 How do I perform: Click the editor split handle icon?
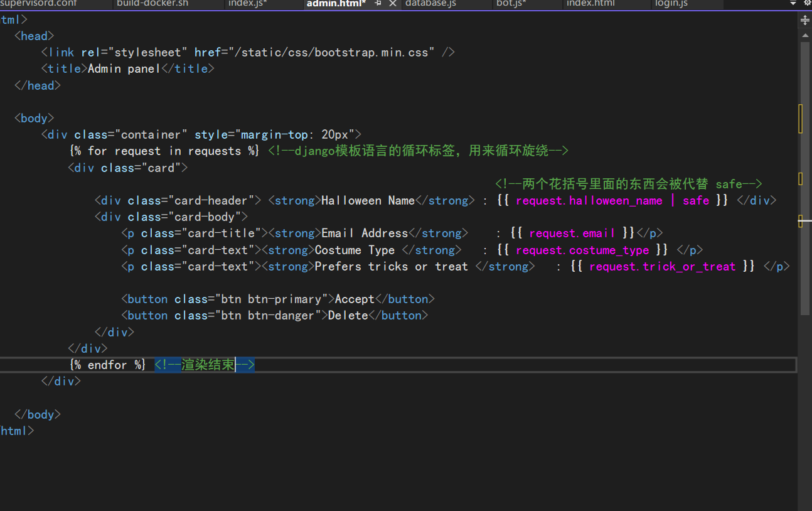(x=805, y=20)
